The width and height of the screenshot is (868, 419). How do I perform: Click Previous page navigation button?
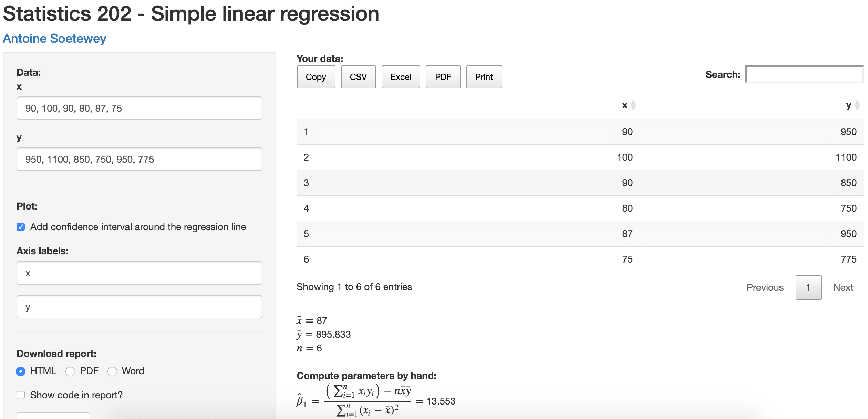pos(765,287)
